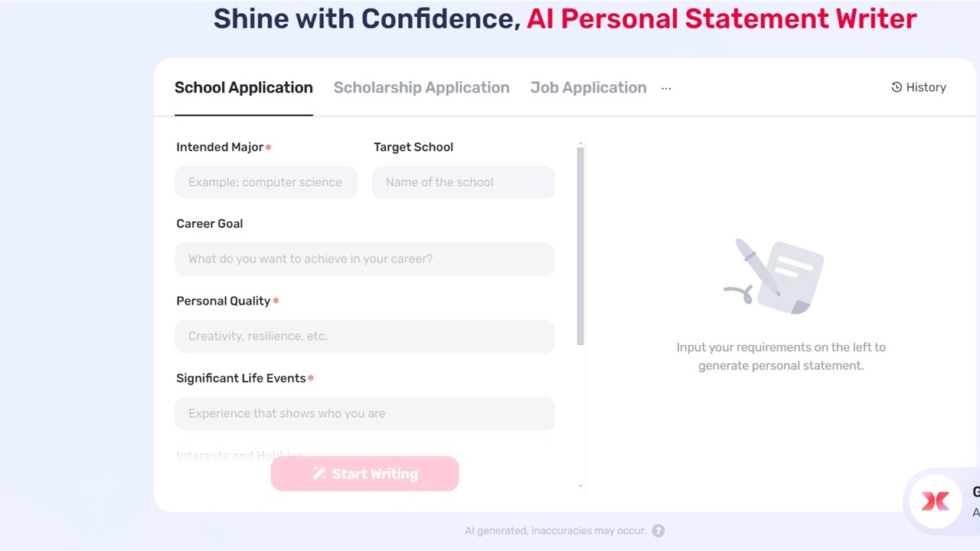Viewport: 980px width, 551px height.
Task: Click the scrollbar down arrow
Action: (x=580, y=485)
